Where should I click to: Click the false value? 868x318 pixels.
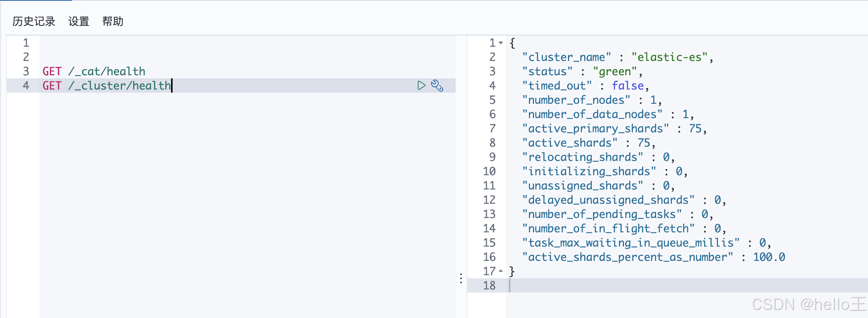click(628, 86)
